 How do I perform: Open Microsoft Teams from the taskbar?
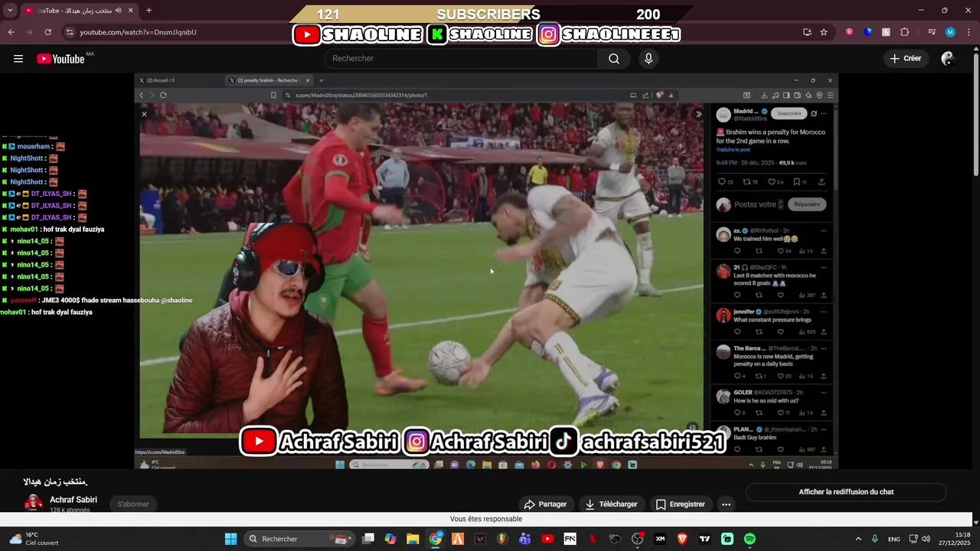point(525,539)
